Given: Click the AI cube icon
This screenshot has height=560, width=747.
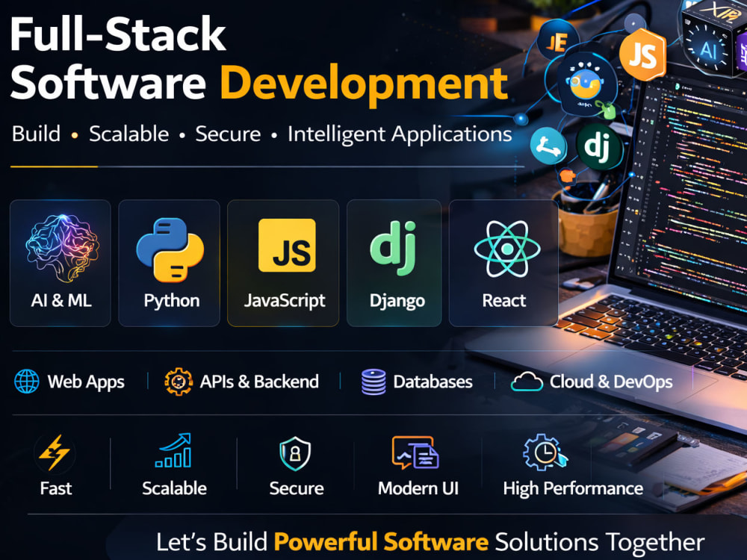Looking at the screenshot, I should (707, 48).
